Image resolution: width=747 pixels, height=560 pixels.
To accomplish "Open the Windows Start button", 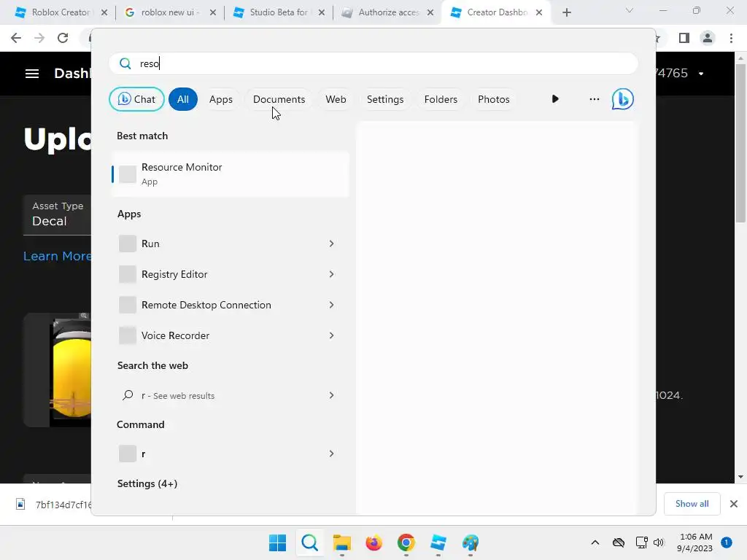I will [x=278, y=542].
